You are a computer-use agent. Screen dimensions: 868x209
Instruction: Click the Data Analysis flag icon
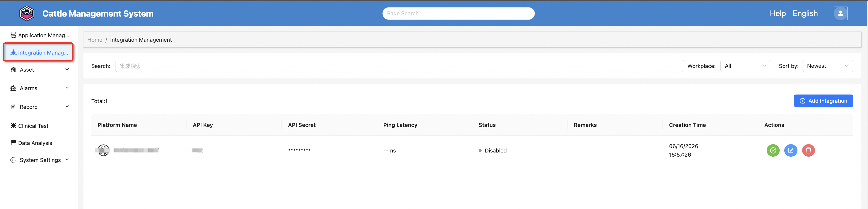[x=13, y=143]
